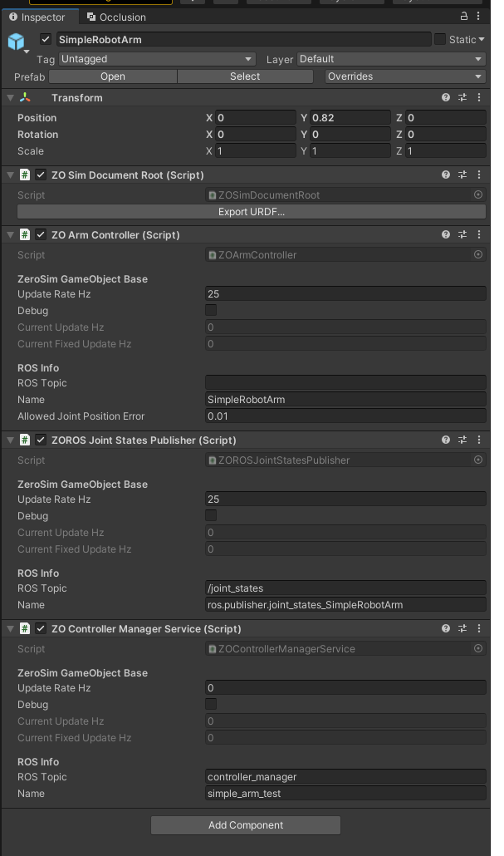The width and height of the screenshot is (504, 856).
Task: Collapse the Transform component section
Action: pyautogui.click(x=10, y=98)
